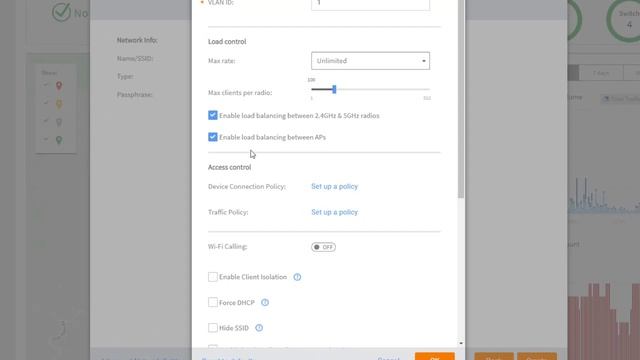Click the gray map pin in background legend
Screen dimensions: 640x360
pyautogui.click(x=59, y=122)
